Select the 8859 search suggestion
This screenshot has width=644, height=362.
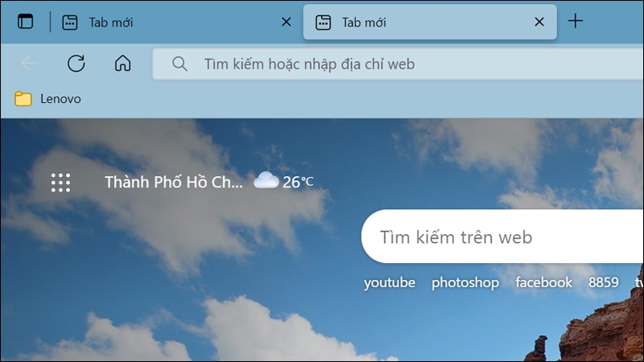pos(603,282)
